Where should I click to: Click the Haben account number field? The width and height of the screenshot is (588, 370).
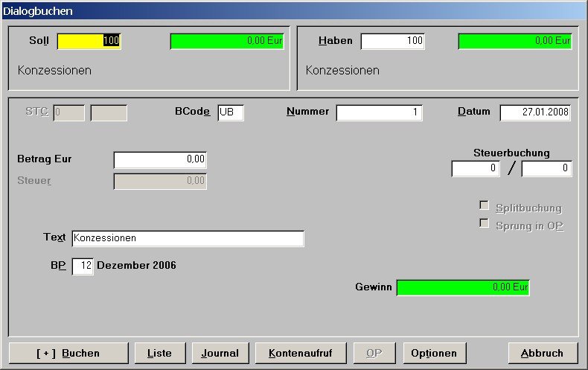click(x=392, y=42)
